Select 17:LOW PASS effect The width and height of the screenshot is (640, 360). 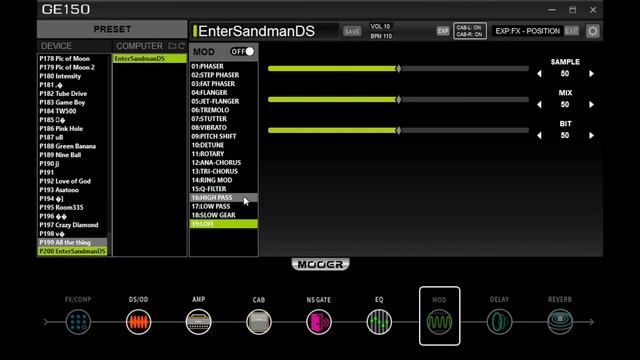pos(224,207)
